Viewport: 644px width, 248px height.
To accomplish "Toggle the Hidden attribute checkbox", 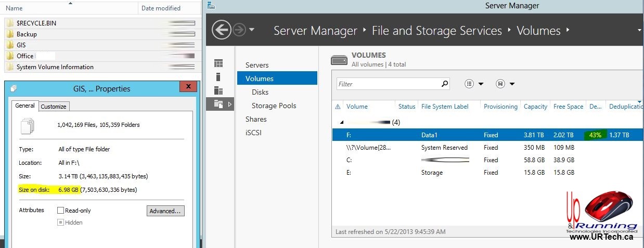I will tap(61, 223).
